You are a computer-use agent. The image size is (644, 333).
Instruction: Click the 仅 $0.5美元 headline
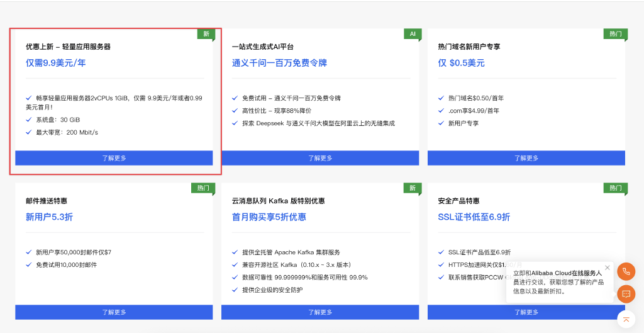coord(462,63)
